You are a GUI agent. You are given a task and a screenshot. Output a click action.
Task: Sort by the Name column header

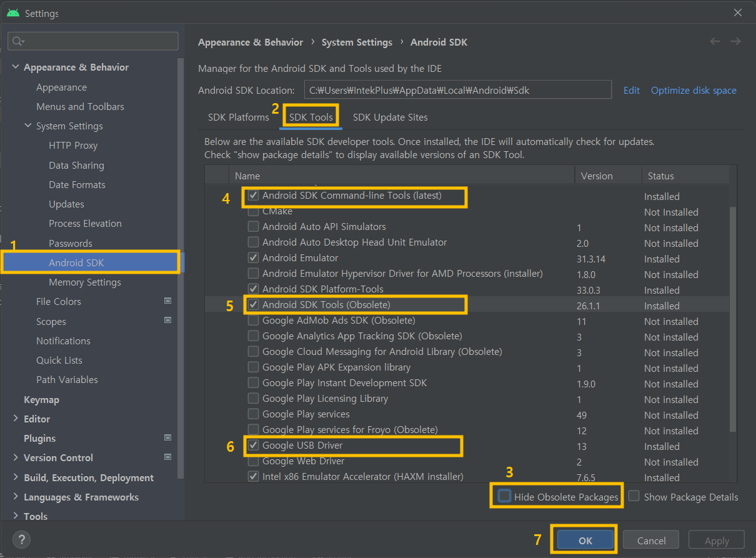pos(401,176)
